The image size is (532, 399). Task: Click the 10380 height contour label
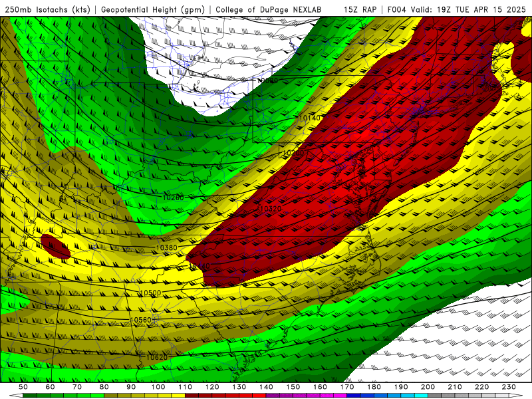click(166, 247)
